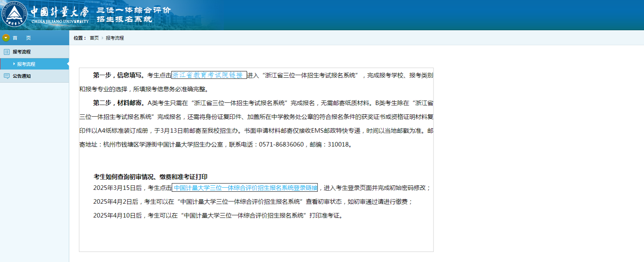Select the highlighted 报考流程 submenu item
644x262 pixels.
[x=26, y=64]
